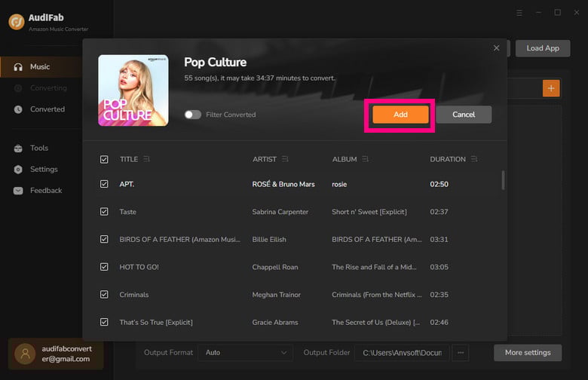Open Tools in the sidebar
The height and width of the screenshot is (380, 588).
pyautogui.click(x=39, y=149)
